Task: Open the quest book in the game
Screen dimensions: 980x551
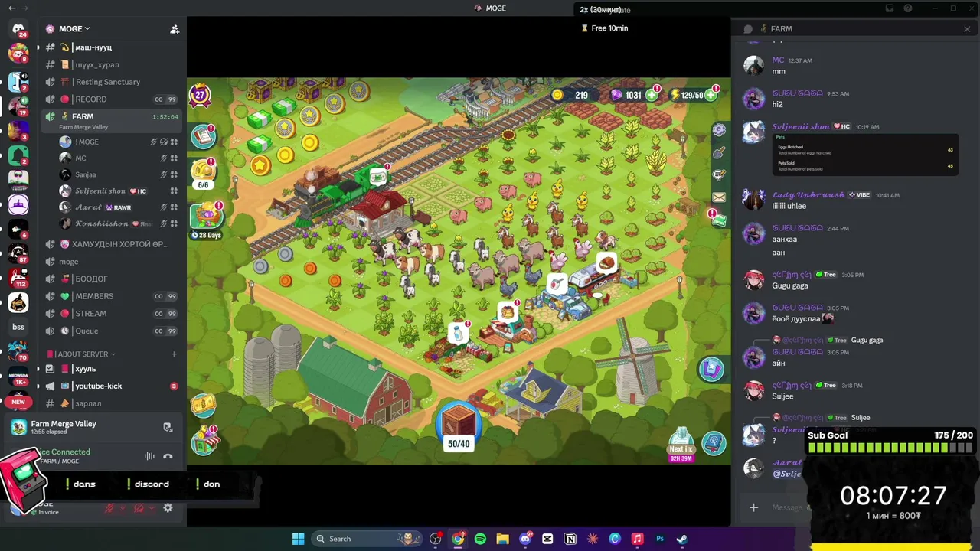Action: [x=203, y=136]
